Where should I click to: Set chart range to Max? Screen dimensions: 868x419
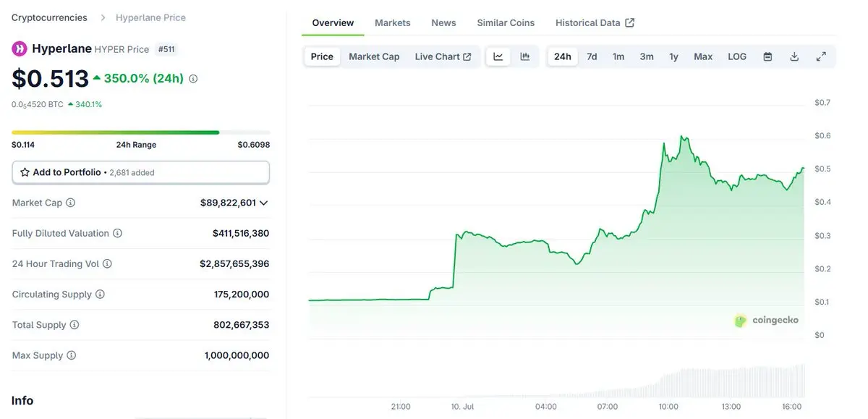click(703, 56)
